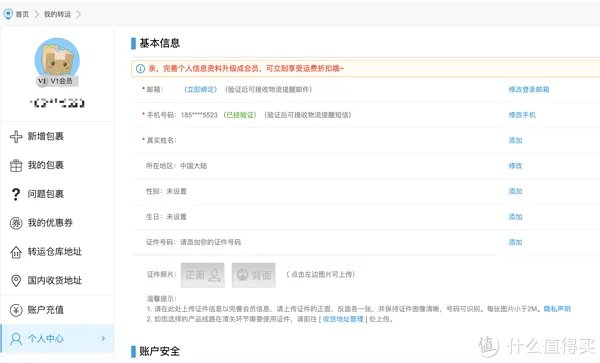Click 修改手机 link
Screen dimensions: 600x363
(522, 115)
